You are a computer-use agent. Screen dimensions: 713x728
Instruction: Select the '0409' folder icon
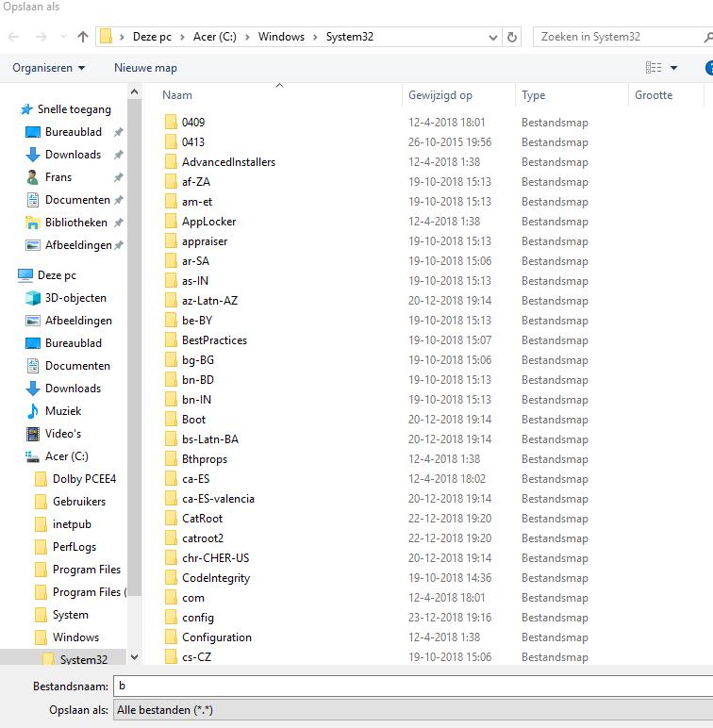click(171, 122)
